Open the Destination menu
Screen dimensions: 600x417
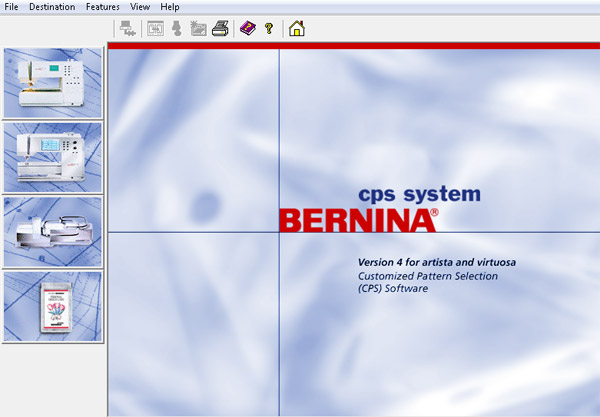[52, 7]
